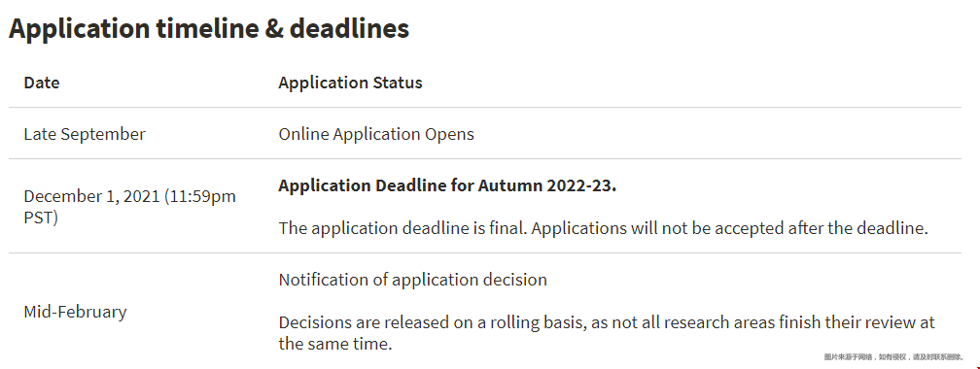
Task: Click the 11:59pm time text
Action: [200, 196]
